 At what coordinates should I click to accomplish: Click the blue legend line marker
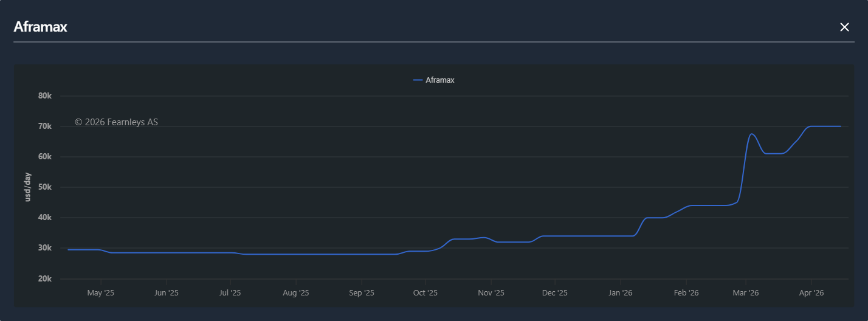[418, 80]
